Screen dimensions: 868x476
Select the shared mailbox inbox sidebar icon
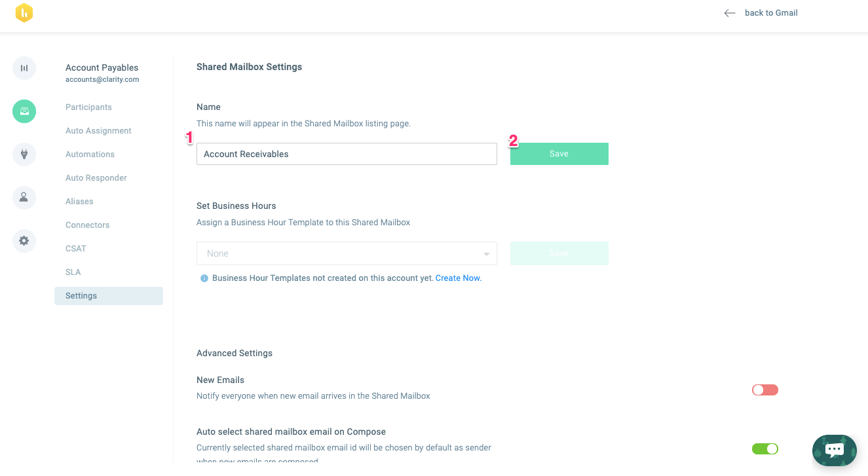coord(24,111)
